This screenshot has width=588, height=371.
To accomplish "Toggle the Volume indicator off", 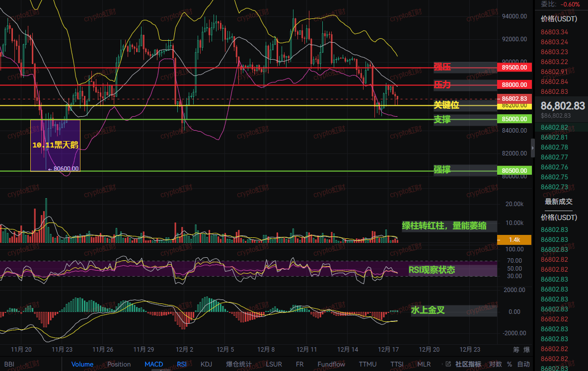I will point(82,364).
